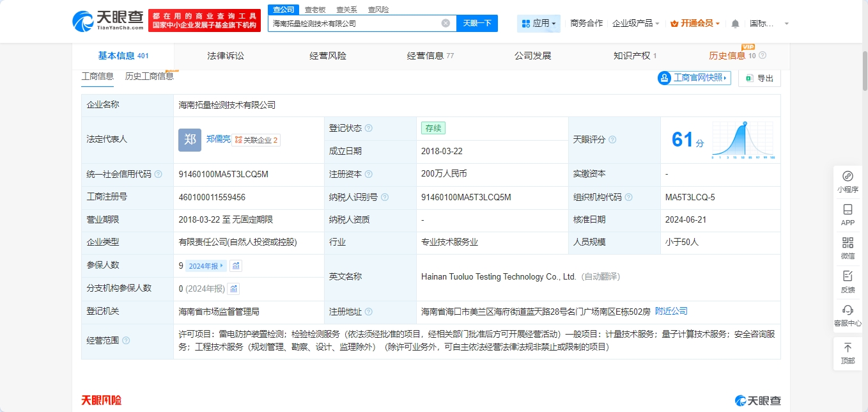
Task: Click the 反馈 feedback sidebar icon
Action: pyautogui.click(x=848, y=281)
